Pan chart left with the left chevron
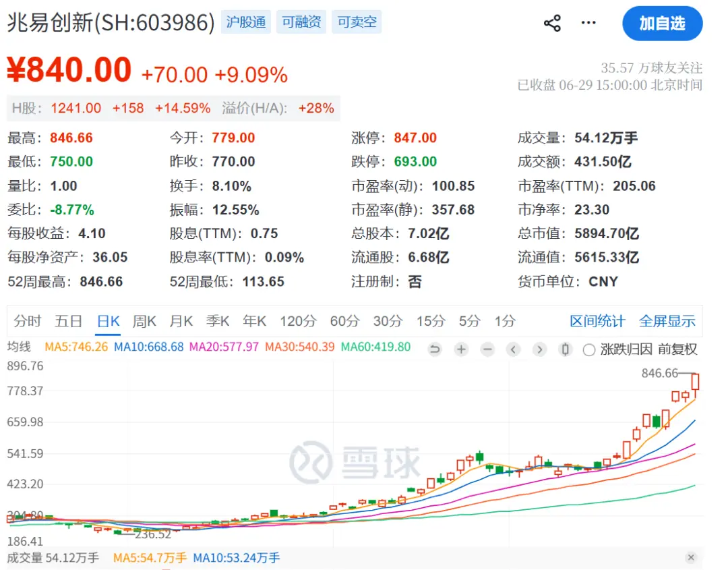This screenshot has width=728, height=570. coord(514,349)
